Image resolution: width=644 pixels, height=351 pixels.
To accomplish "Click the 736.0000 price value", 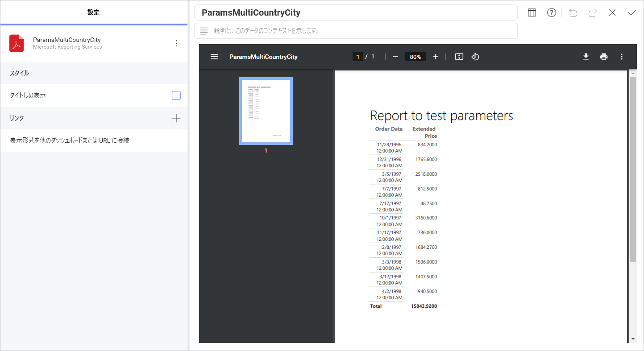I will click(427, 232).
